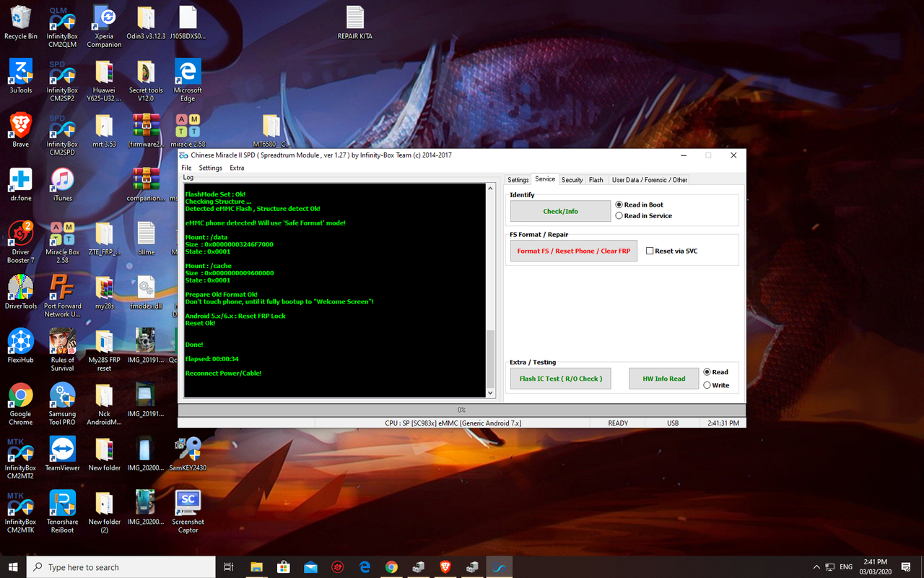Launch Tenorshare ReiBoot shortcut
Viewport: 924px width, 578px height.
[x=62, y=512]
